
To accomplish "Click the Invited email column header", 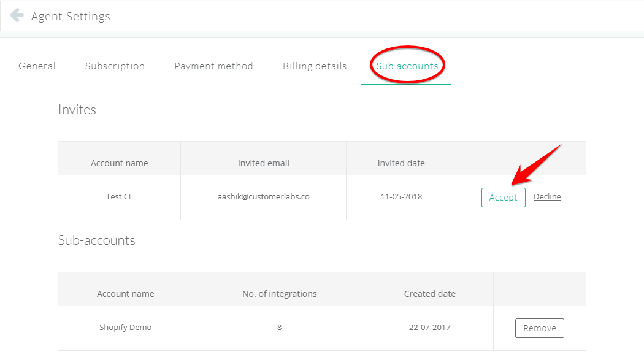I will click(263, 163).
